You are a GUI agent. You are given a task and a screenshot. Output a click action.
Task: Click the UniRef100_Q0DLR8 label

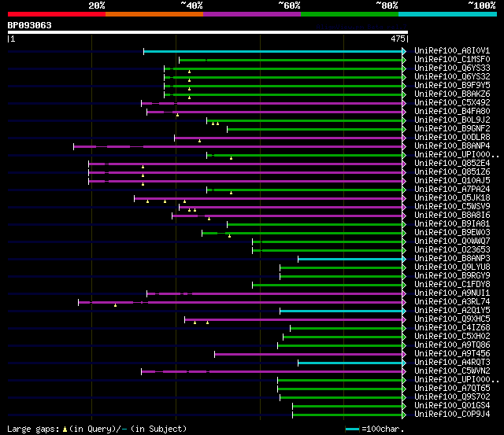[452, 138]
